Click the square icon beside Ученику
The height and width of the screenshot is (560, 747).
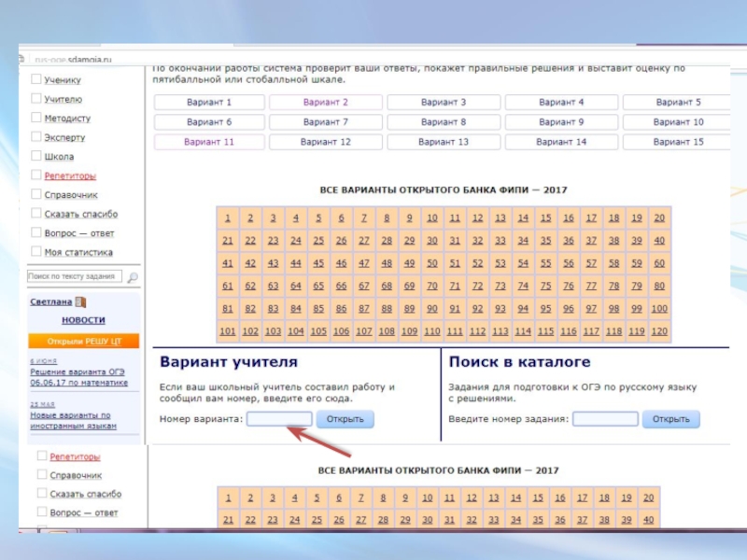[x=36, y=80]
